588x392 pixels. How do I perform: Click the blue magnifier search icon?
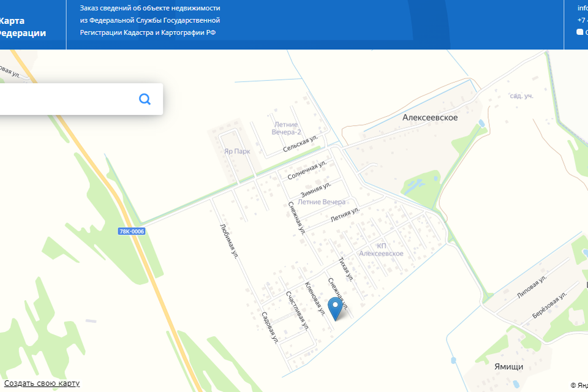145,99
